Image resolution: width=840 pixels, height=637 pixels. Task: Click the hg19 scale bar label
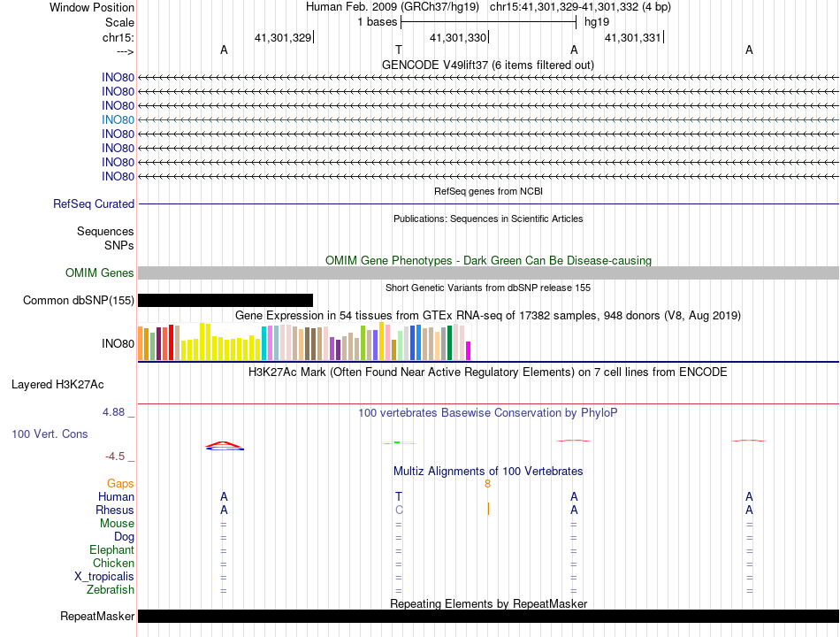[x=597, y=22]
